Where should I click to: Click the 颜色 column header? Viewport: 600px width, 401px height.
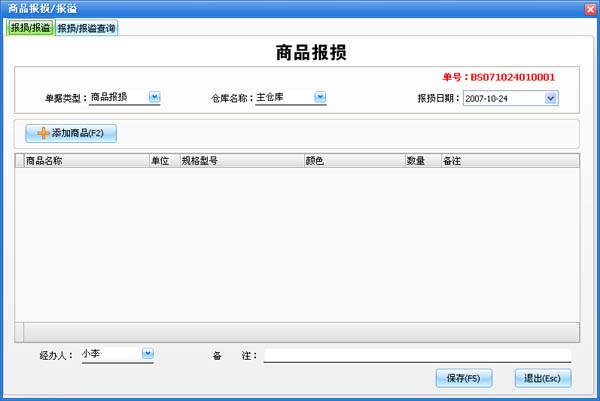[353, 160]
